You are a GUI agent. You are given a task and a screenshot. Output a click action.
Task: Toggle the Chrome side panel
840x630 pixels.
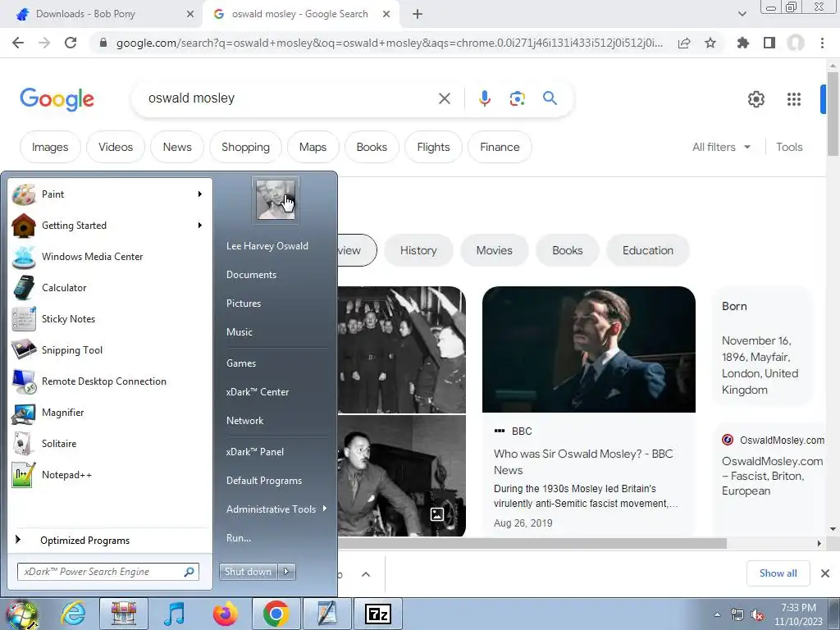769,43
